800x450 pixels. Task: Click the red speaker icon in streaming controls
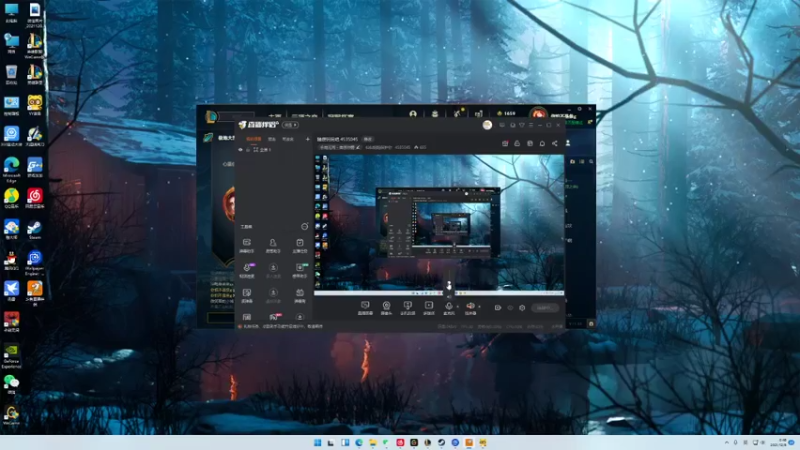pos(470,306)
